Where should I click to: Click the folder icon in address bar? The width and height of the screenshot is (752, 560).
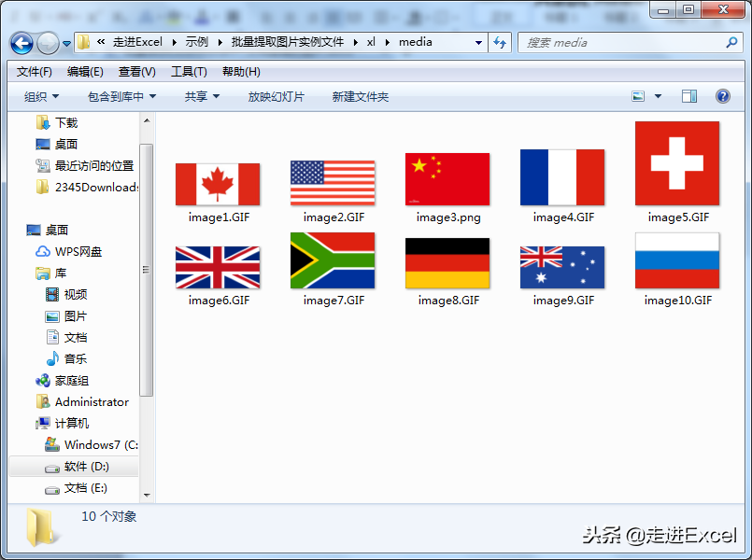pyautogui.click(x=83, y=42)
